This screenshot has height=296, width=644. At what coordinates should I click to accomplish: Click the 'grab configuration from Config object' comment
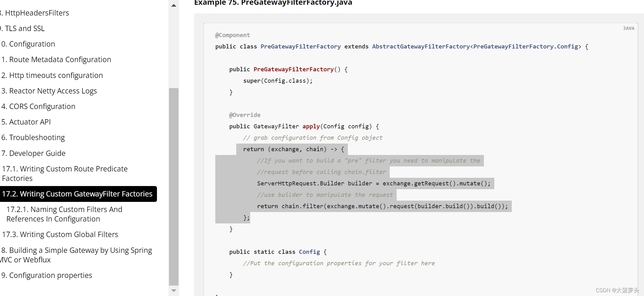coord(313,138)
